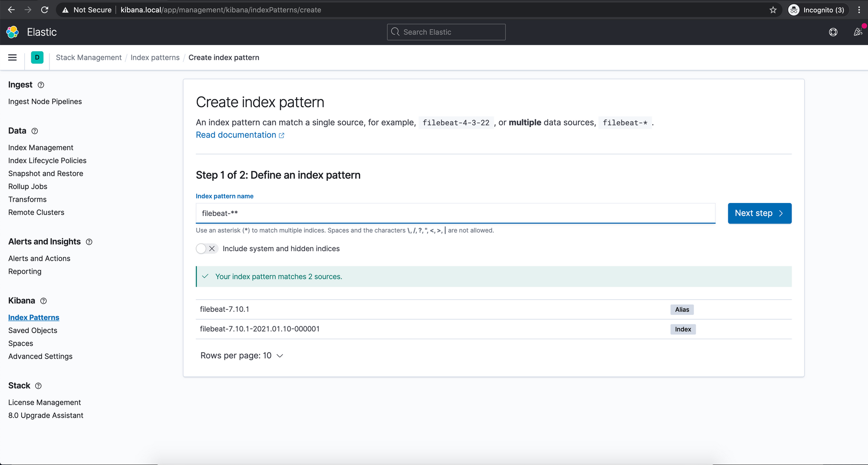The image size is (868, 465).
Task: Open Index Management
Action: coord(41,147)
